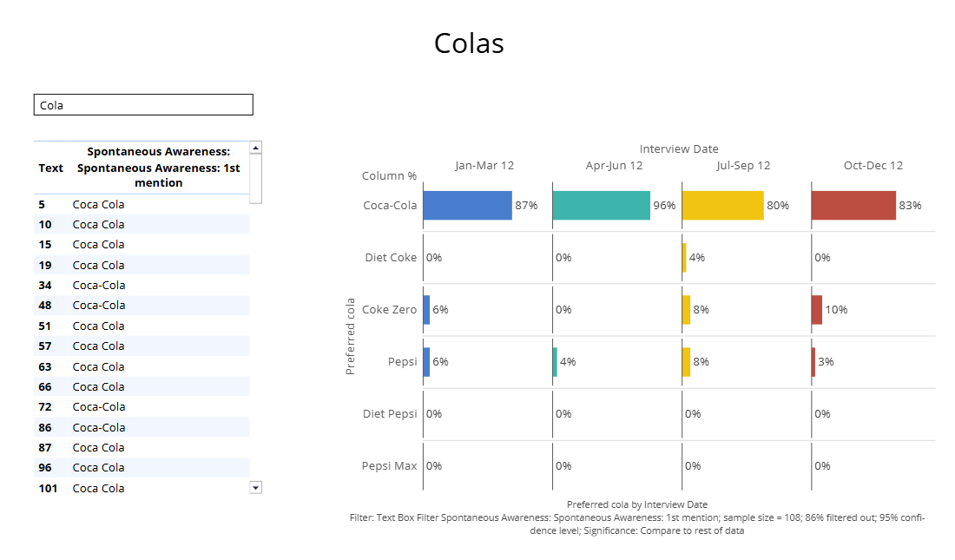Click the Interview Date chart heading

click(679, 149)
